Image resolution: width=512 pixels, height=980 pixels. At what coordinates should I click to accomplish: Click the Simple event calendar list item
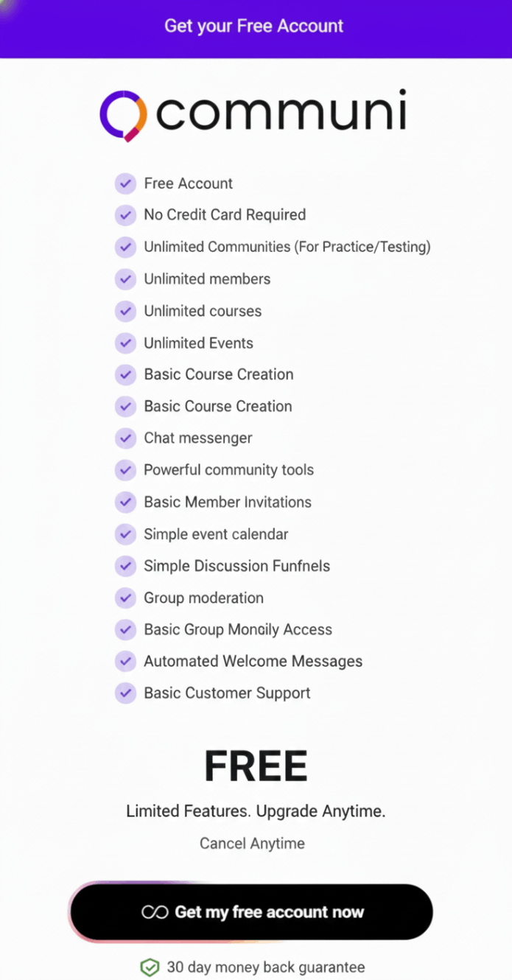pos(216,534)
